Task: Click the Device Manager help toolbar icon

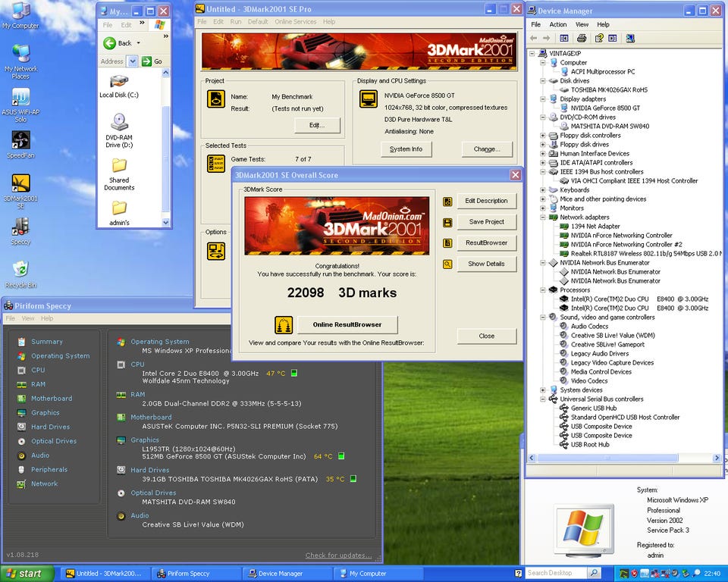Action: 599,38
